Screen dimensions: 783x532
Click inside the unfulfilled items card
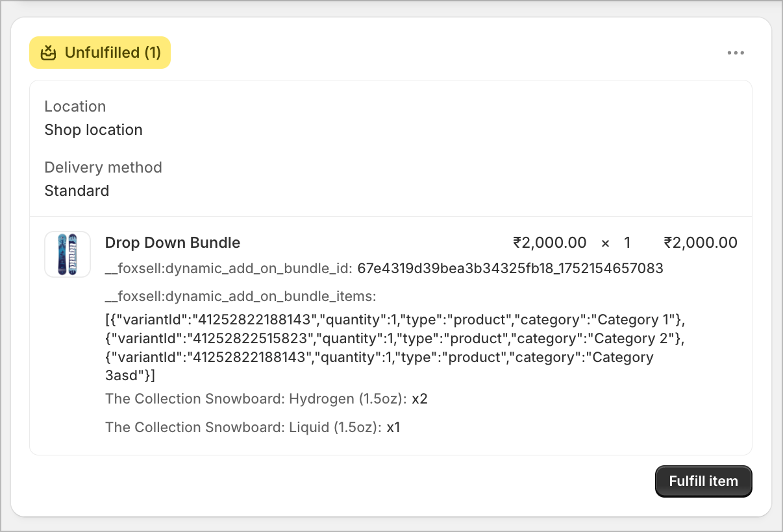pyautogui.click(x=390, y=149)
